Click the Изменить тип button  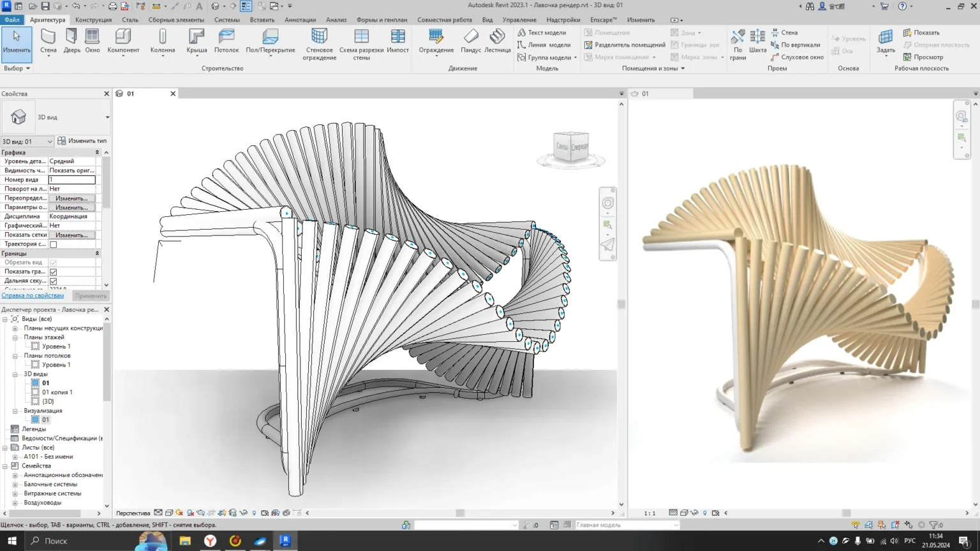[x=82, y=141]
